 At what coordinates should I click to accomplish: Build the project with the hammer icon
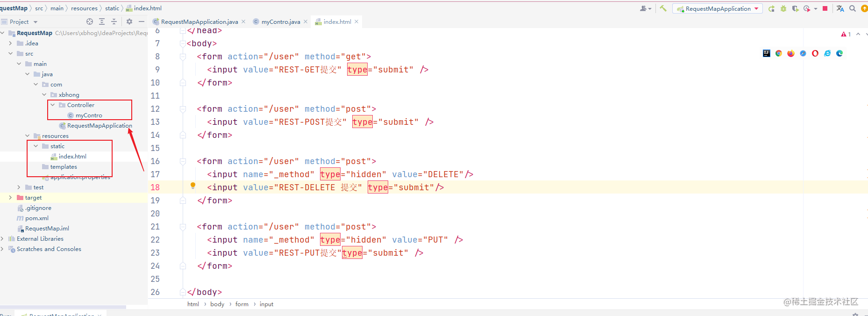[663, 8]
